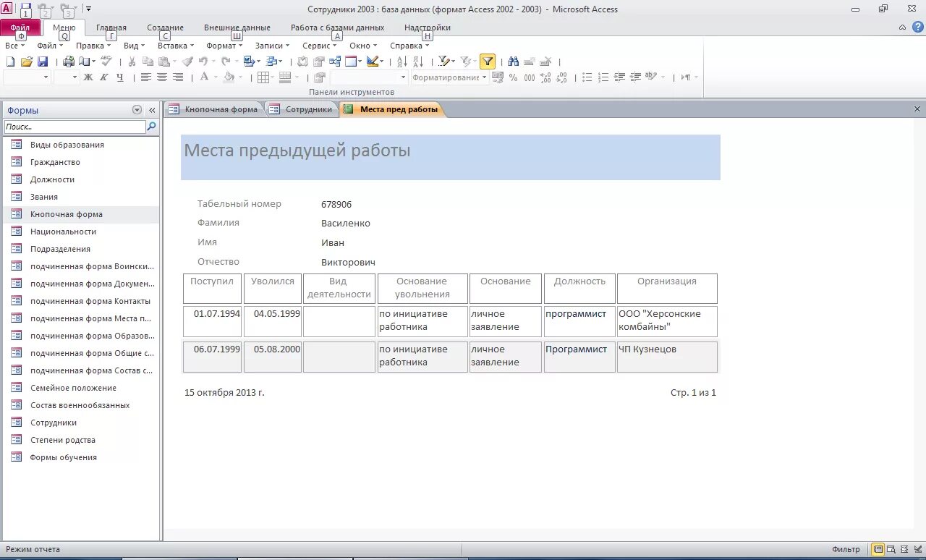Screen dimensions: 926x560
Task: Open Сотрудники form in navigation pane
Action: [80, 423]
